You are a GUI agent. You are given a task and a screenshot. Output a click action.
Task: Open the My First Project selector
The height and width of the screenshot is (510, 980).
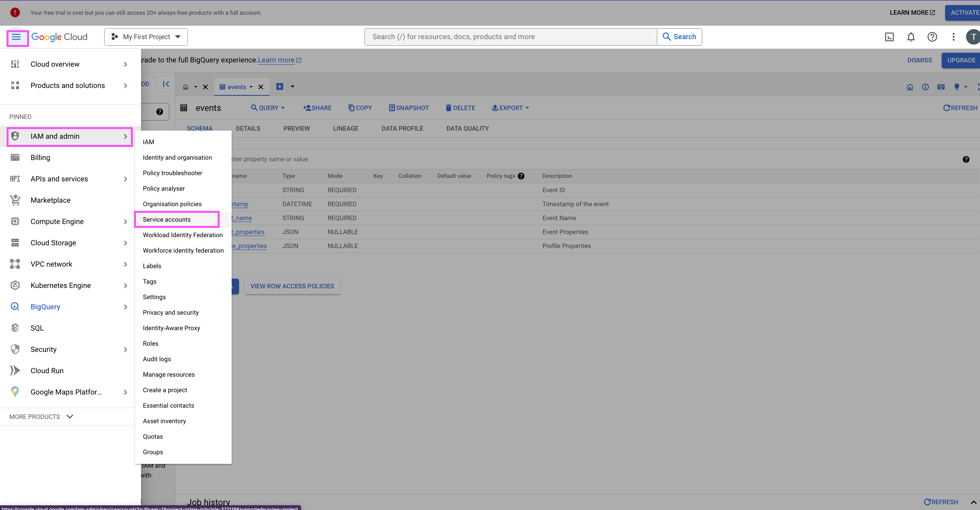(x=146, y=37)
